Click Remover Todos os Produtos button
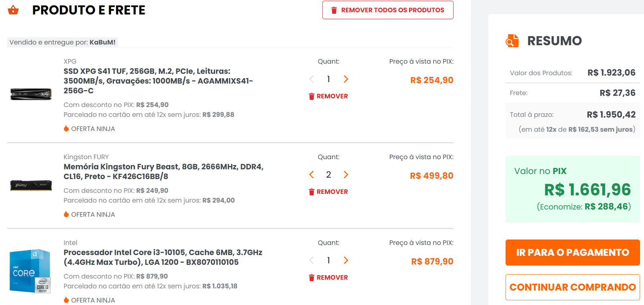This screenshot has width=644, height=305. point(388,10)
